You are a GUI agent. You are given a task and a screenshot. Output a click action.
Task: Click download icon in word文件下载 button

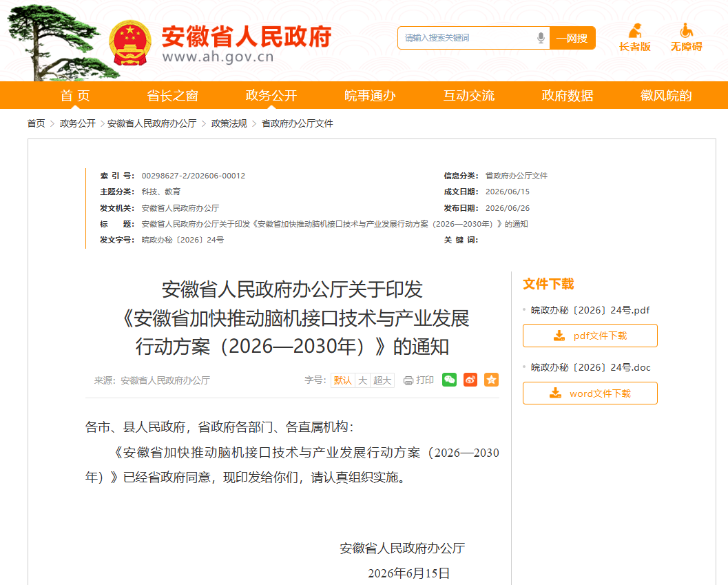click(555, 393)
